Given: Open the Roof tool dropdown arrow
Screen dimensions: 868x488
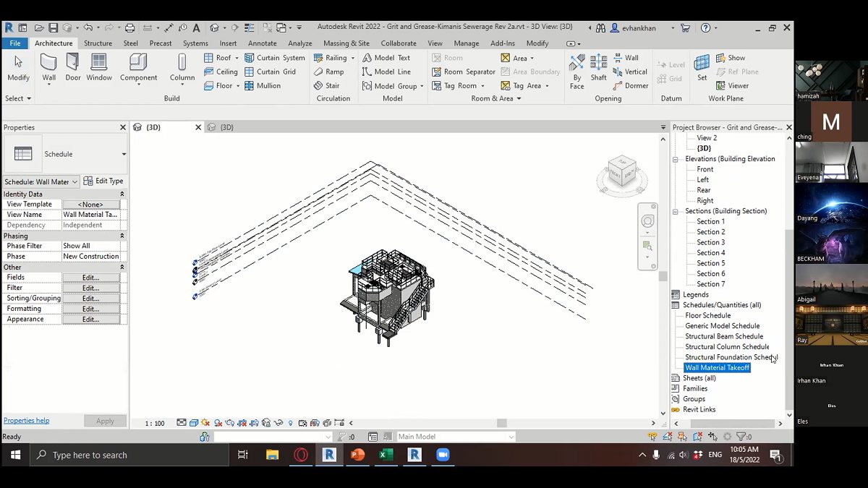Looking at the screenshot, I should (238, 58).
